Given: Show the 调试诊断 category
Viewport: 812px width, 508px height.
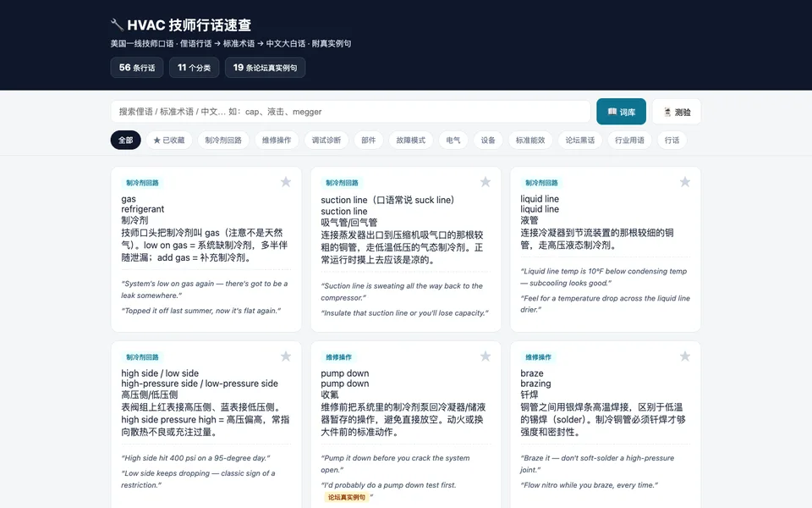Looking at the screenshot, I should 326,140.
